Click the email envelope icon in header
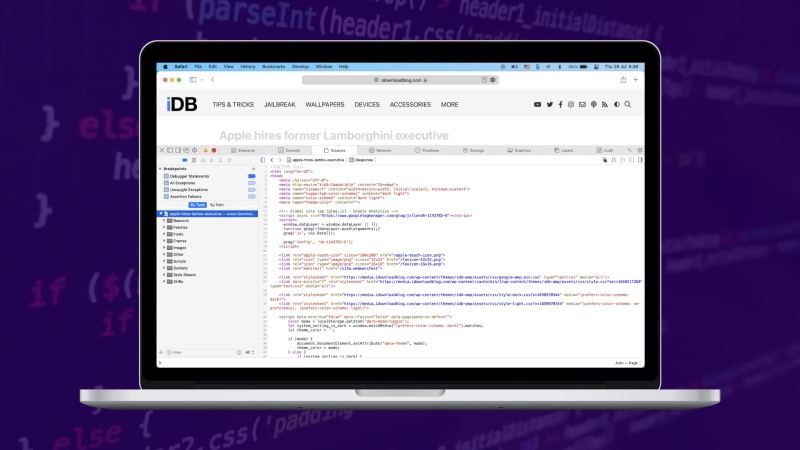Viewport: 800px width, 450px height. pos(582,105)
